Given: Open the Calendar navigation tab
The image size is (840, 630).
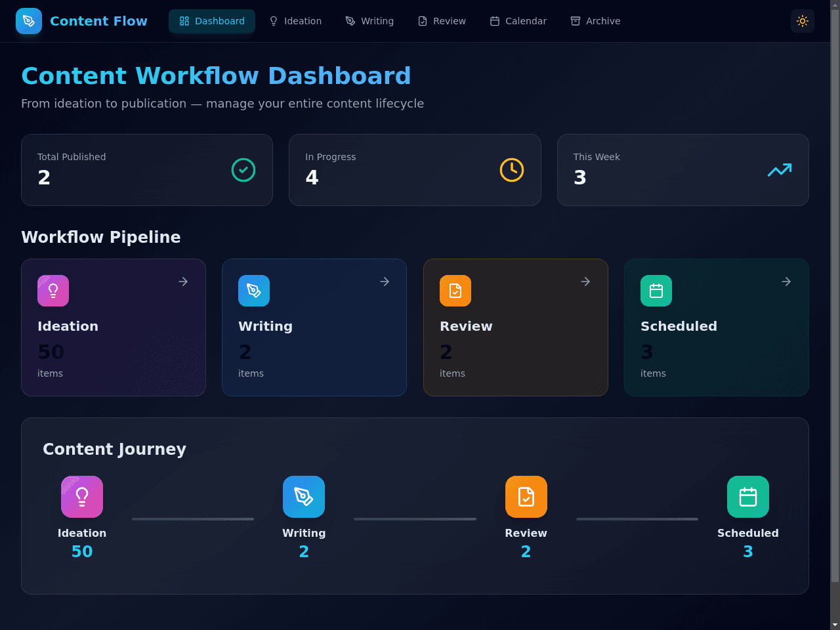Looking at the screenshot, I should (x=518, y=21).
